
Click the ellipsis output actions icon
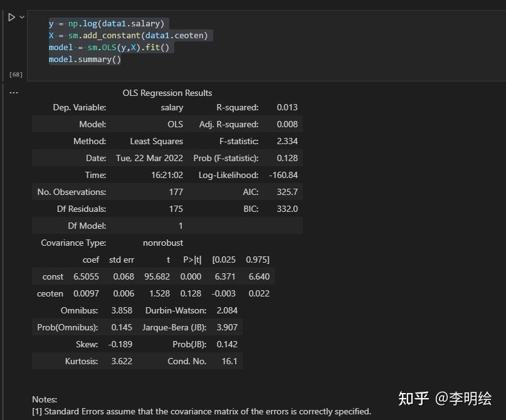14,92
